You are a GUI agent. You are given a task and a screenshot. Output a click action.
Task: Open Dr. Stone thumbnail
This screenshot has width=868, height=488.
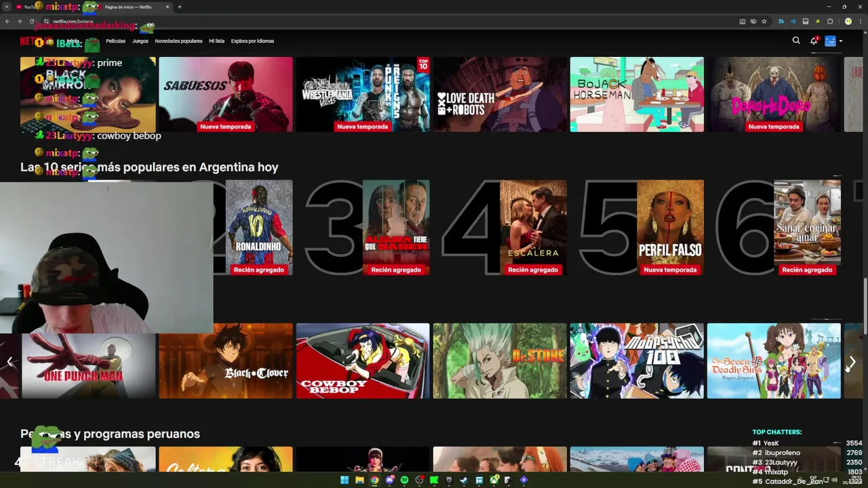click(500, 361)
